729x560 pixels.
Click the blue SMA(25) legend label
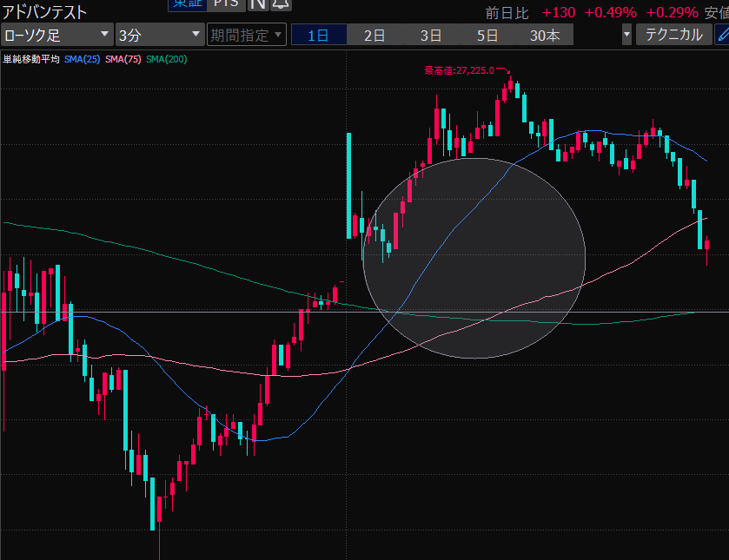tap(82, 59)
